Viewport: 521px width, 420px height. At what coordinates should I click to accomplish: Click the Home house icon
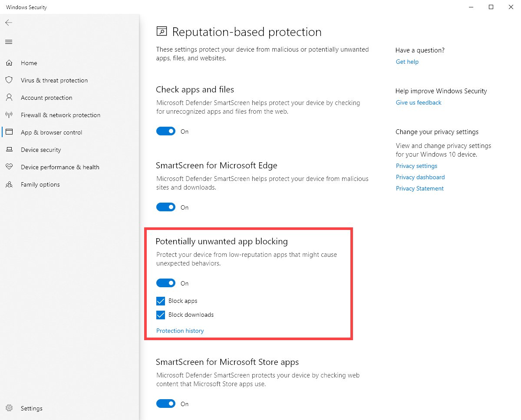9,63
